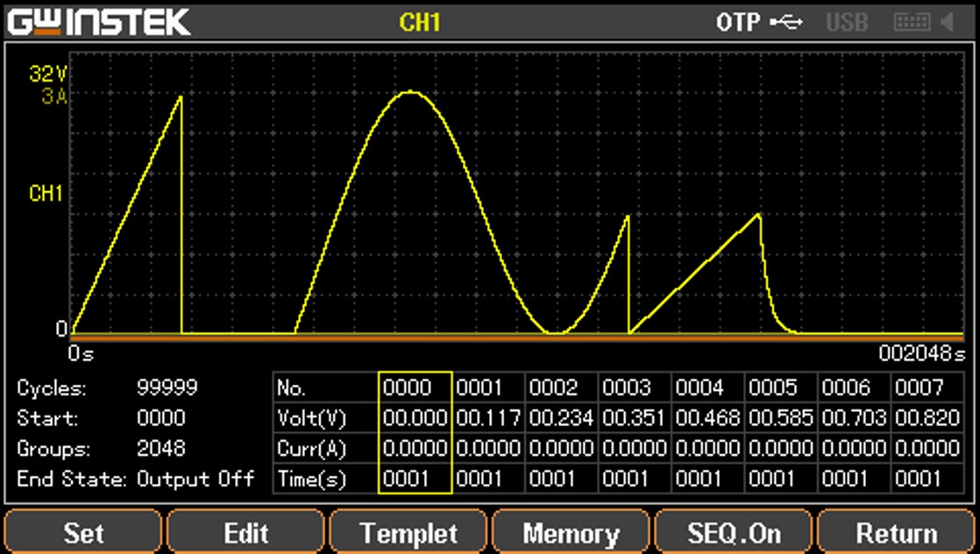Open the Templet menu
This screenshot has height=554, width=980.
408,533
